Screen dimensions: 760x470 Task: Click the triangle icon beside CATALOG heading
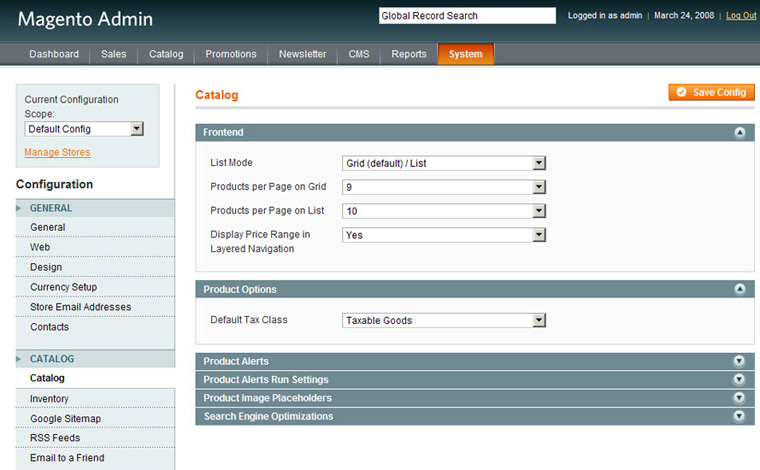(19, 359)
